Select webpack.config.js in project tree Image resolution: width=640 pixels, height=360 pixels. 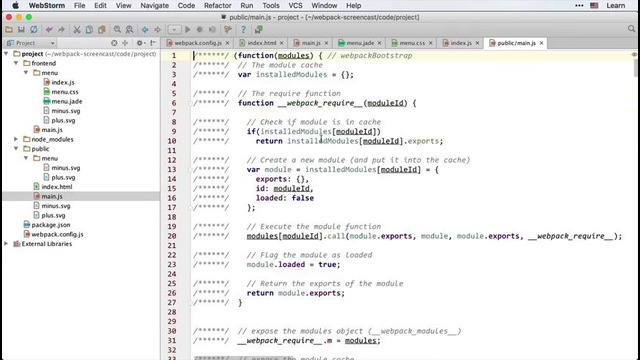pos(57,234)
